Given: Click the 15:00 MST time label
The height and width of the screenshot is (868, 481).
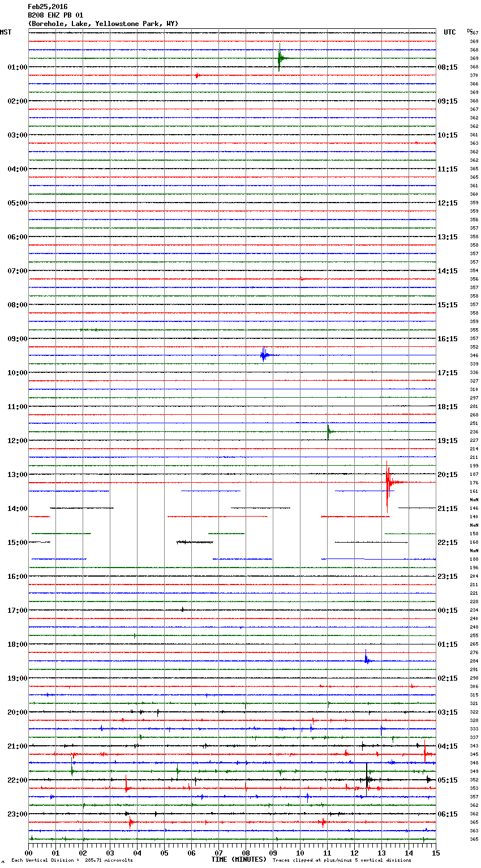Looking at the screenshot, I should pyautogui.click(x=18, y=543).
